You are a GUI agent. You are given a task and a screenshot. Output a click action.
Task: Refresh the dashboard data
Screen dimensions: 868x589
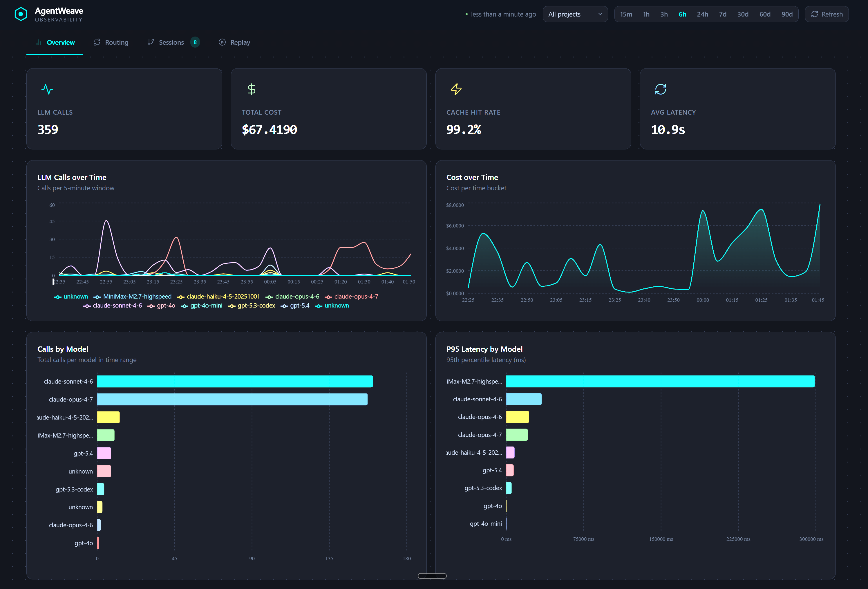827,14
